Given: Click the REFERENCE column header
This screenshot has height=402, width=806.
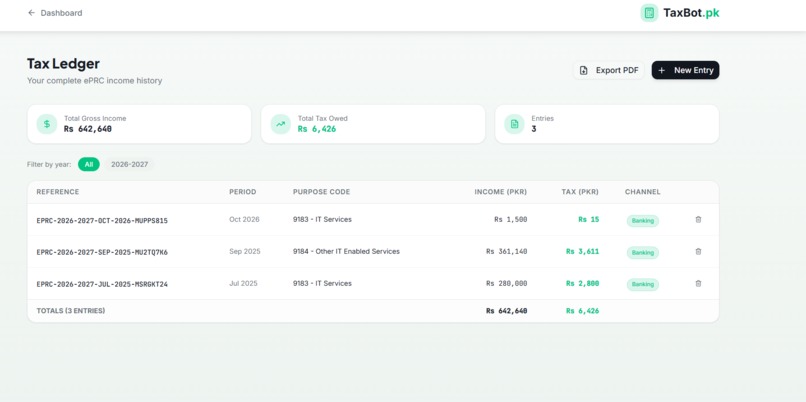Looking at the screenshot, I should click(58, 192).
